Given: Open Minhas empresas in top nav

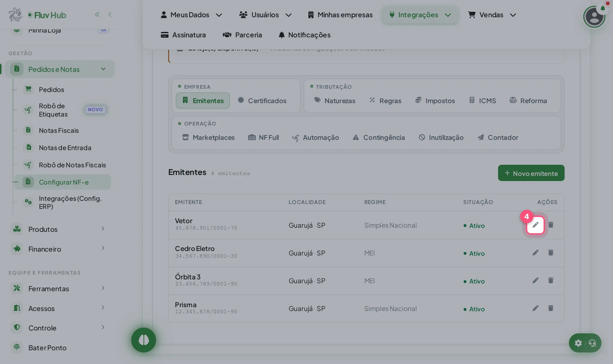Looking at the screenshot, I should 340,15.
